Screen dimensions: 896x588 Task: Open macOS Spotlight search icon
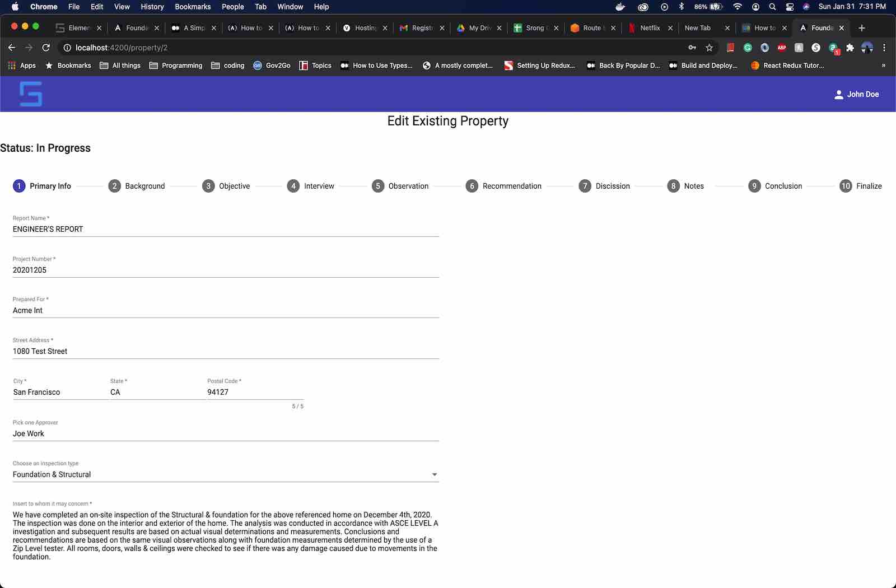coord(772,7)
